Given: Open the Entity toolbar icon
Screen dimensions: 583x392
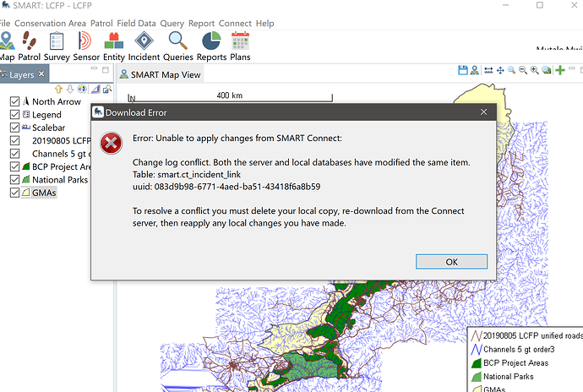Looking at the screenshot, I should (114, 41).
